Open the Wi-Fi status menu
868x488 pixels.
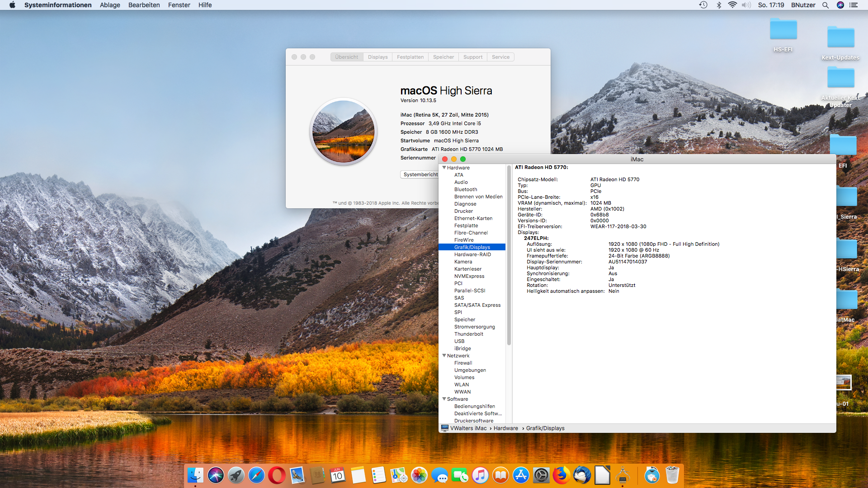(732, 5)
